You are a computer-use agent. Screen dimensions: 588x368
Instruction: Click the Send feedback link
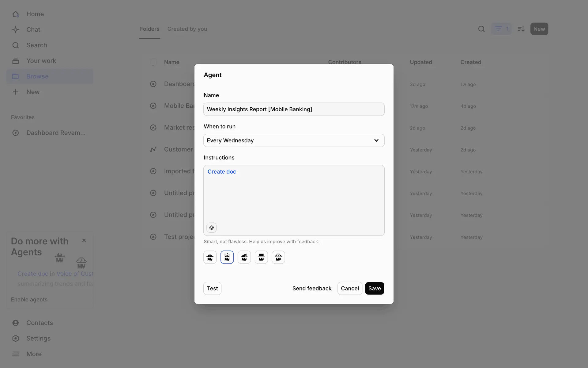pos(312,289)
